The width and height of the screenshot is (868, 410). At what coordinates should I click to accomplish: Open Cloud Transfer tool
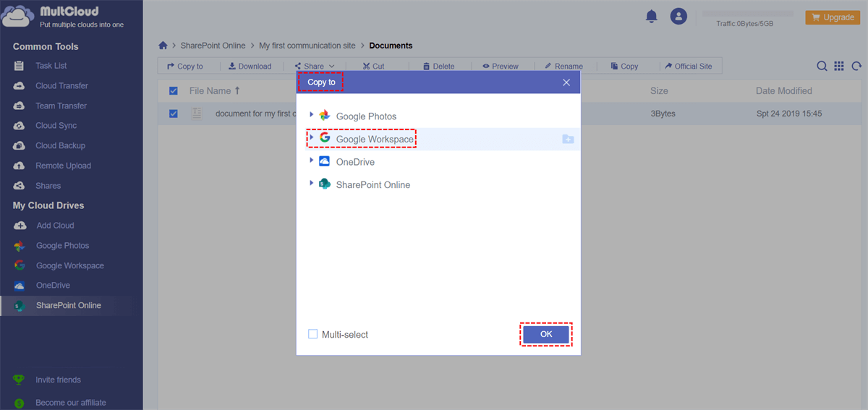point(62,85)
